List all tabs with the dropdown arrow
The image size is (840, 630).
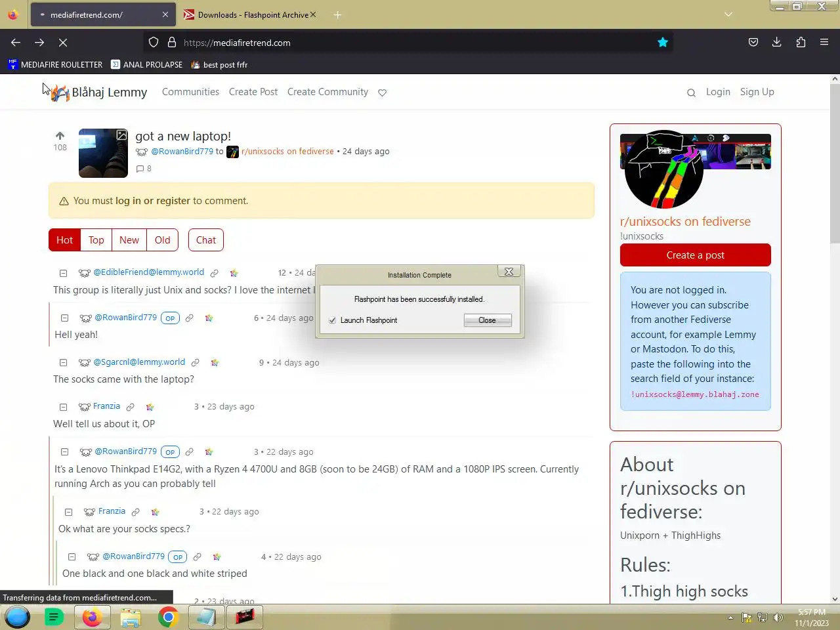coord(728,14)
